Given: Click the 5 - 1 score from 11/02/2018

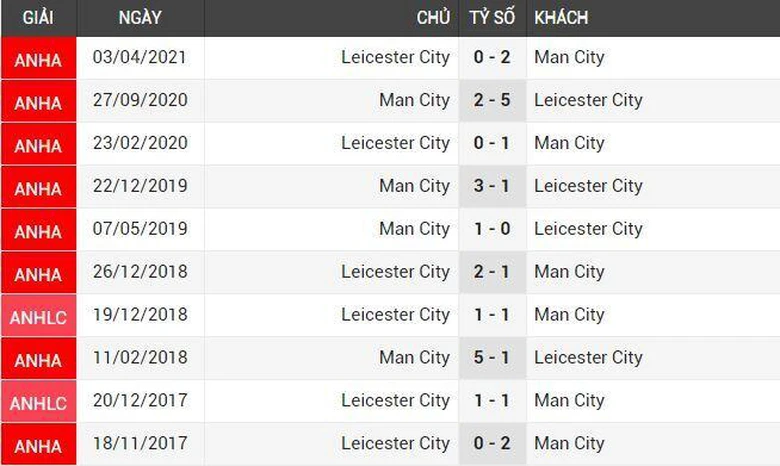Looking at the screenshot, I should pyautogui.click(x=492, y=358).
